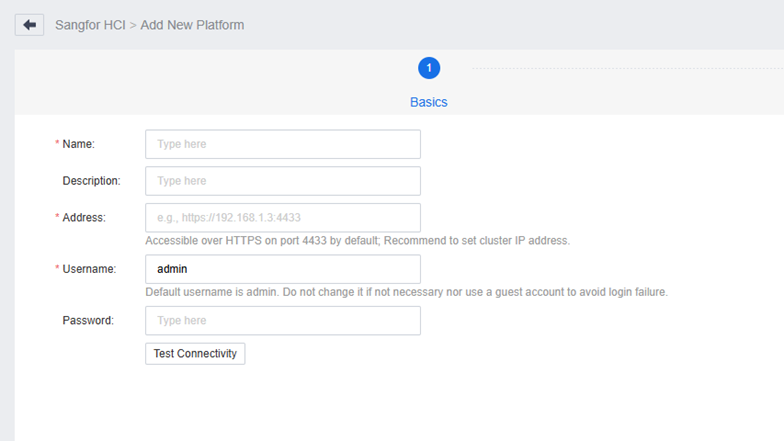Focus the Name input field
784x441 pixels.
pyautogui.click(x=283, y=144)
